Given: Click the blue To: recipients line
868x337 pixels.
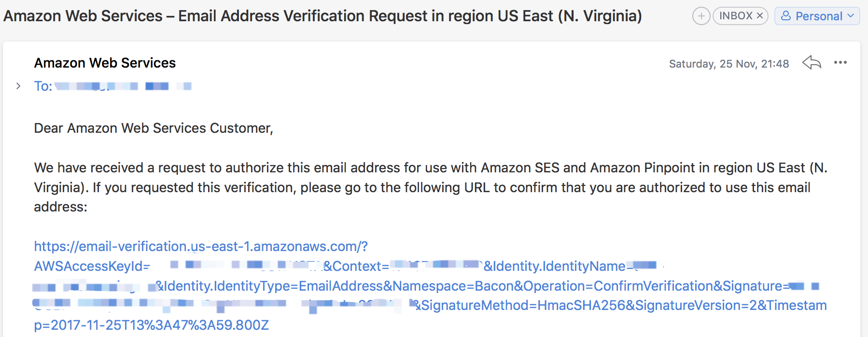Looking at the screenshot, I should point(113,86).
